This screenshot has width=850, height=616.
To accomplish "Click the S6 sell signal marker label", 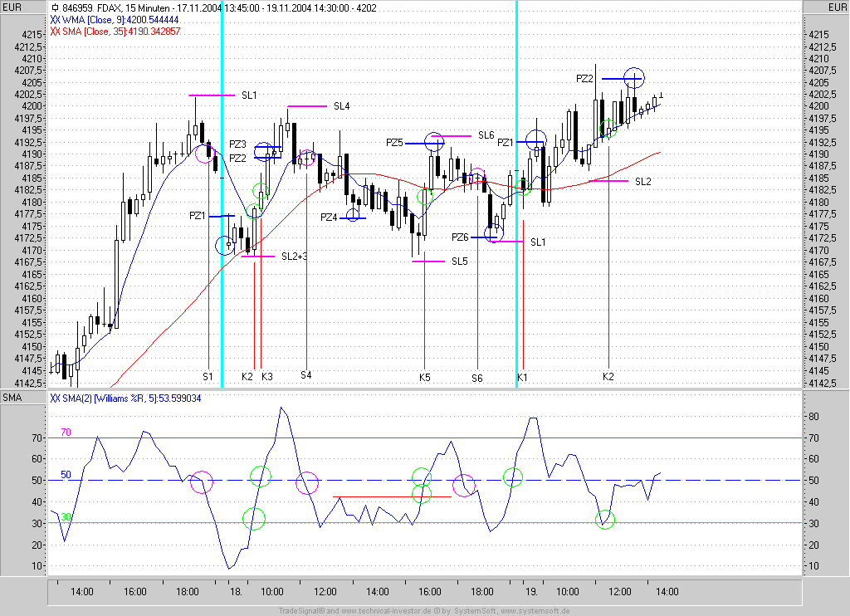I will [476, 378].
